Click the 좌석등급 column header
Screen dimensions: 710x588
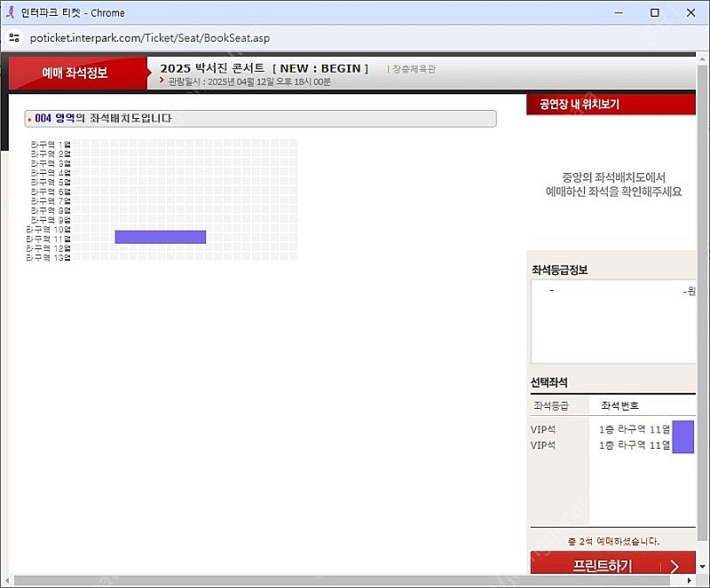pos(550,405)
